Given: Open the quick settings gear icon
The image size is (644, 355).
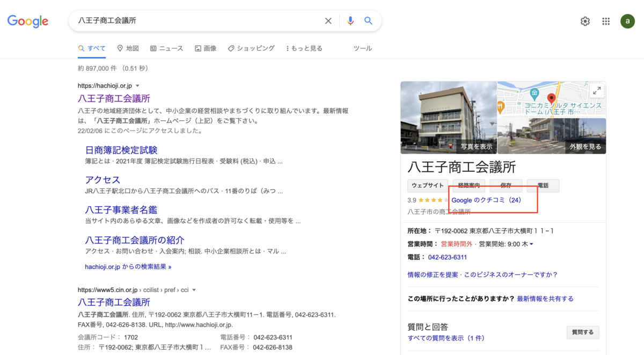Looking at the screenshot, I should coord(585,21).
